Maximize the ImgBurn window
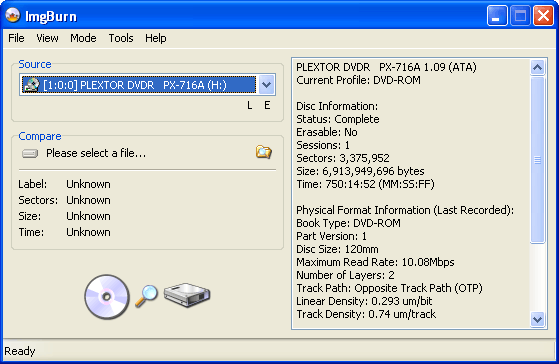The height and width of the screenshot is (364, 559). point(520,16)
